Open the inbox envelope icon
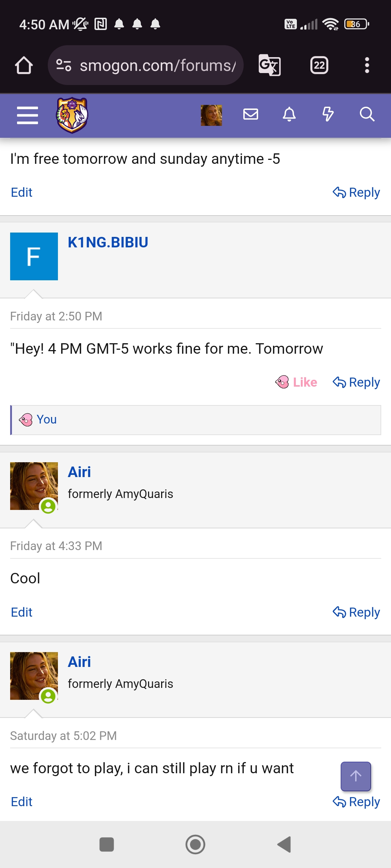Viewport: 391px width, 868px height. point(251,114)
